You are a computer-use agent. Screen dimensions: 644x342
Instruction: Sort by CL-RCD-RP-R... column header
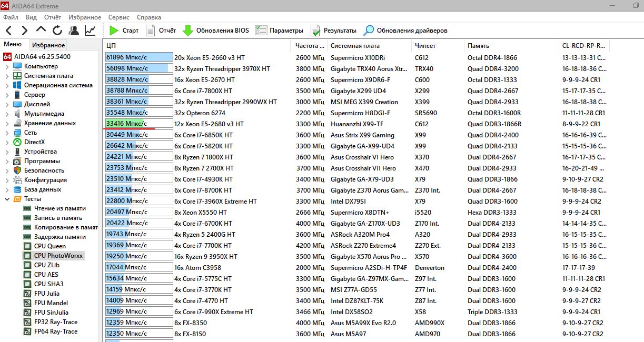pyautogui.click(x=584, y=46)
